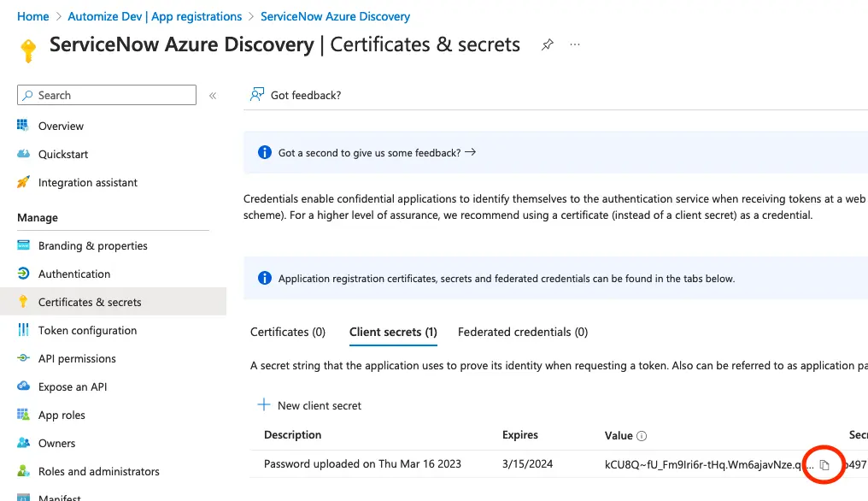Go to Branding & properties
Screen dimensions: 868x501
click(92, 245)
